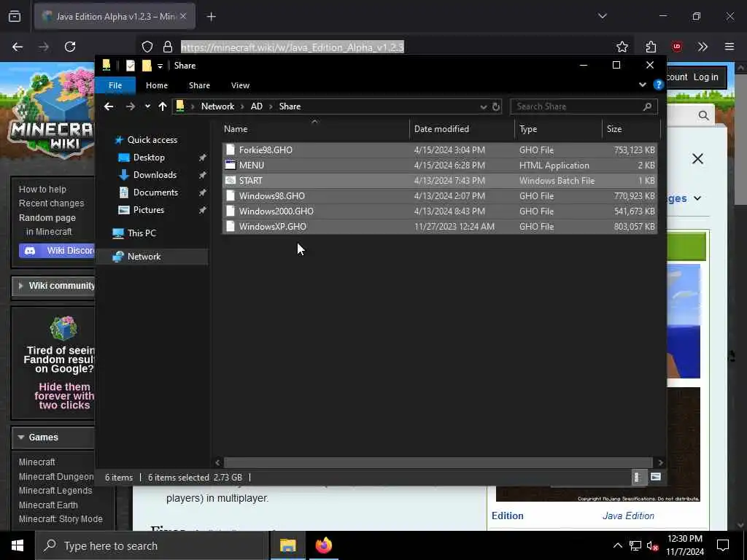This screenshot has height=560, width=747.
Task: Unpin Desktop from Quick access
Action: (203, 157)
